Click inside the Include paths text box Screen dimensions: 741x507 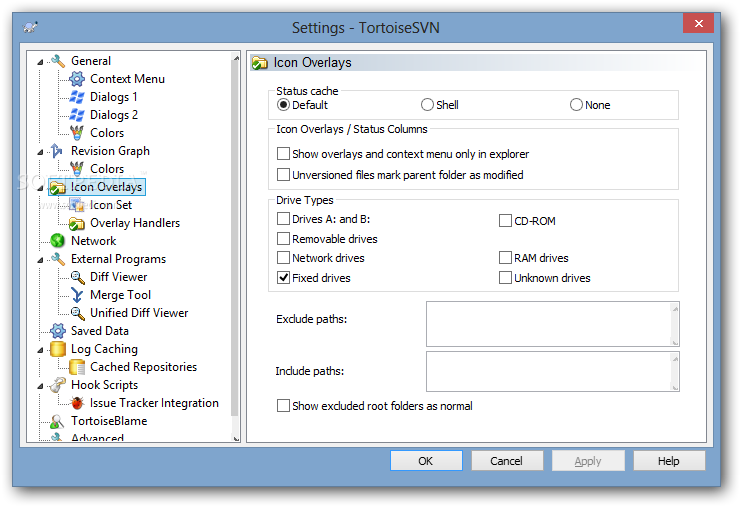pyautogui.click(x=548, y=371)
